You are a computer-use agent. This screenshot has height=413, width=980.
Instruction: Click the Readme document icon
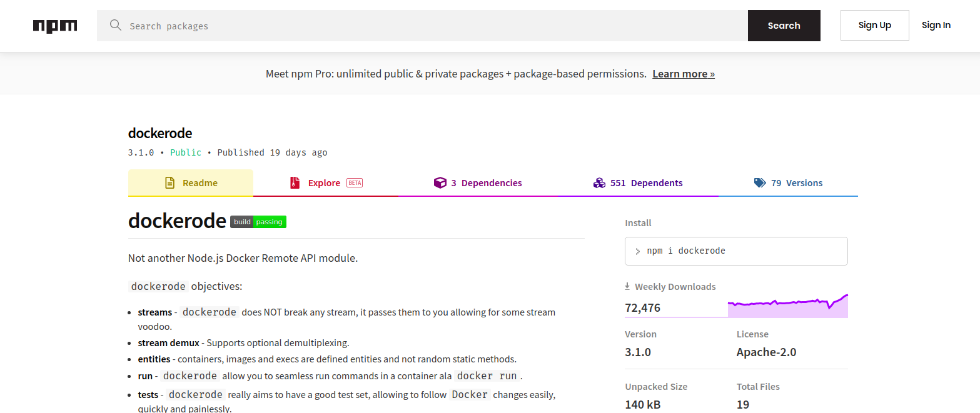169,183
